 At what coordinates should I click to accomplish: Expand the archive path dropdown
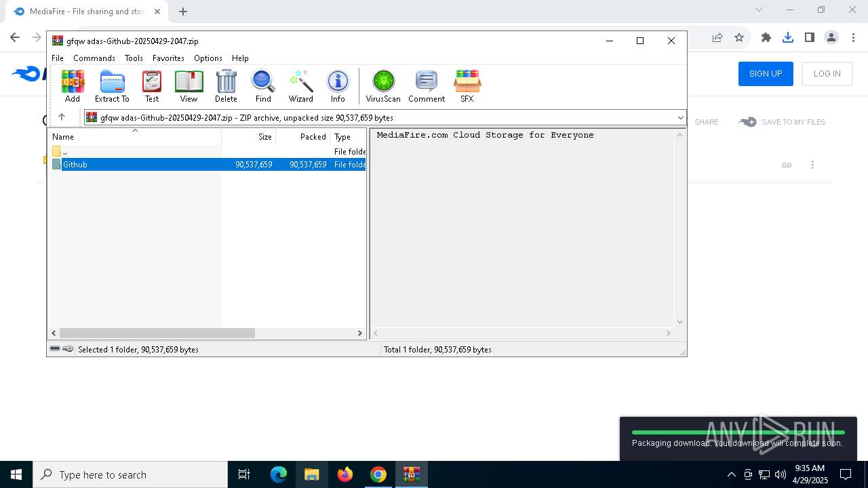pyautogui.click(x=681, y=118)
